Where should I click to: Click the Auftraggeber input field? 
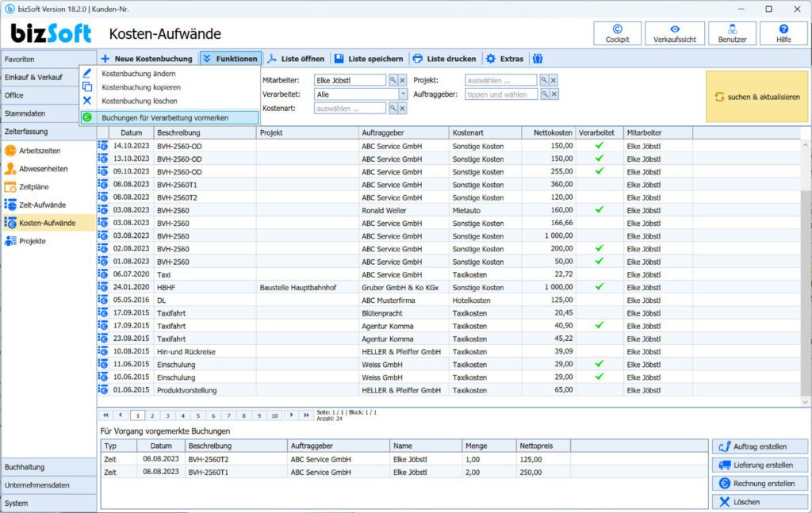click(501, 94)
